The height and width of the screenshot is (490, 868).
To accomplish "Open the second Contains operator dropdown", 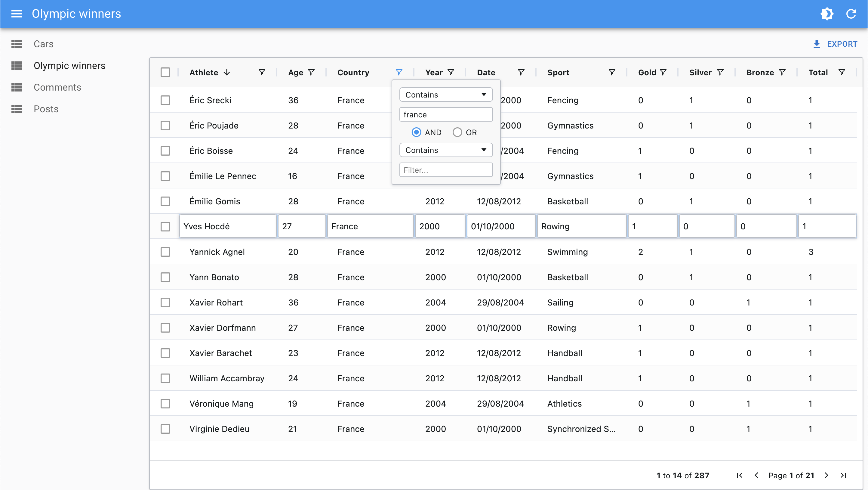I will [x=445, y=150].
